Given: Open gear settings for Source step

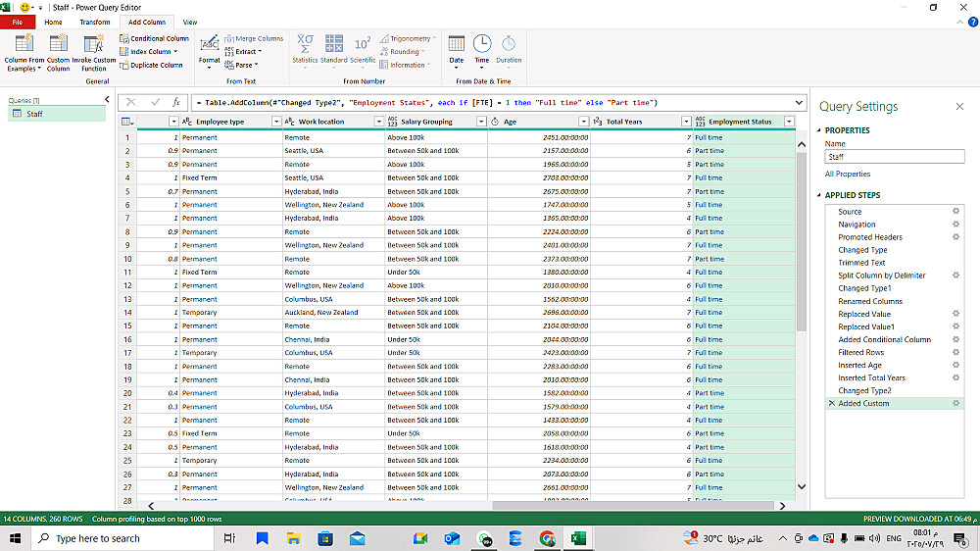Looking at the screenshot, I should pyautogui.click(x=955, y=211).
